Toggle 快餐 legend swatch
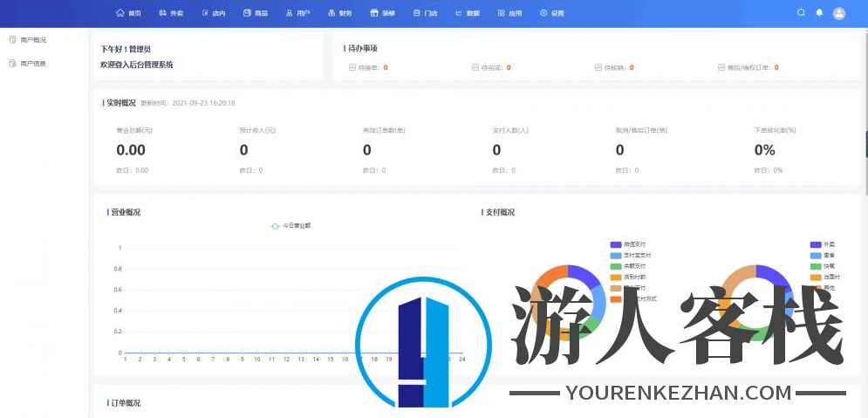 coord(816,266)
